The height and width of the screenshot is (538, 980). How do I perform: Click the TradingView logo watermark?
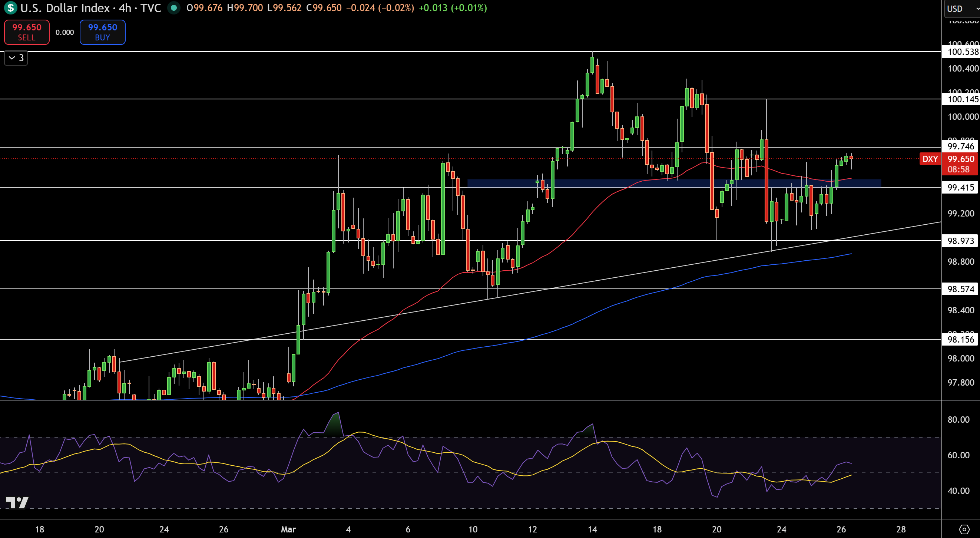pos(17,503)
